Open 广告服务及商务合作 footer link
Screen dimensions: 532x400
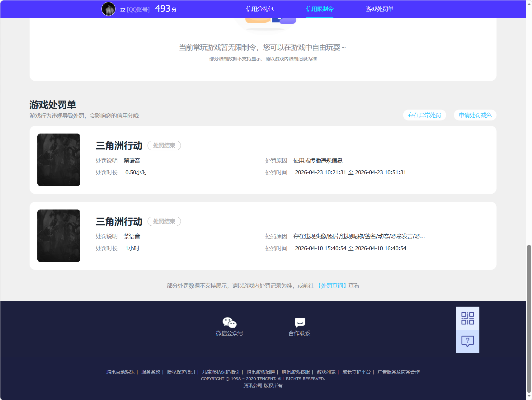(398, 372)
